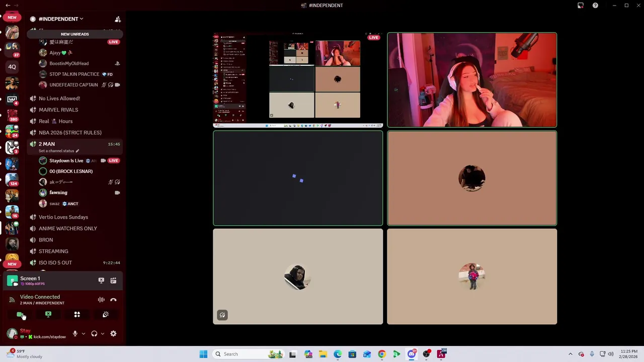Screen dimensions: 644x362
Task: Deafen with the headphones button
Action: [94, 334]
